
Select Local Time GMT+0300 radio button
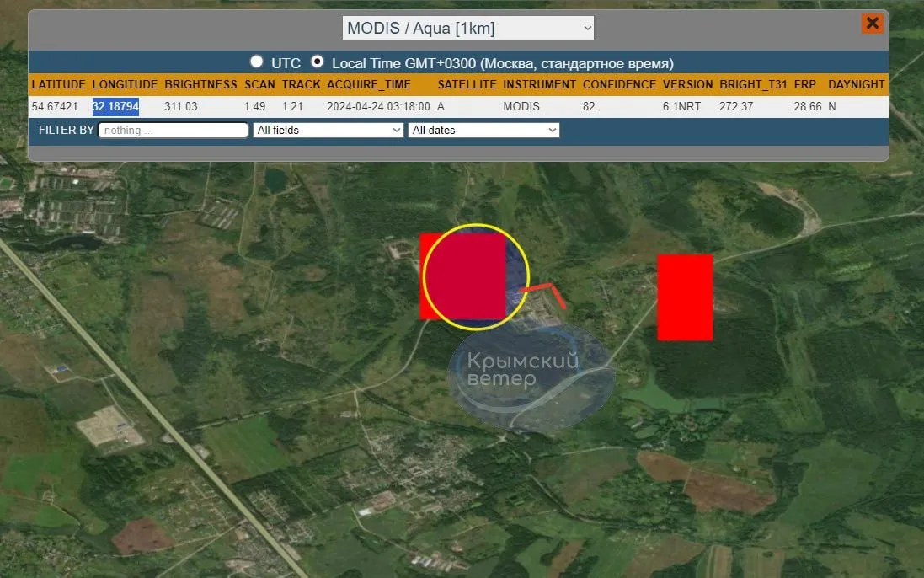point(318,62)
